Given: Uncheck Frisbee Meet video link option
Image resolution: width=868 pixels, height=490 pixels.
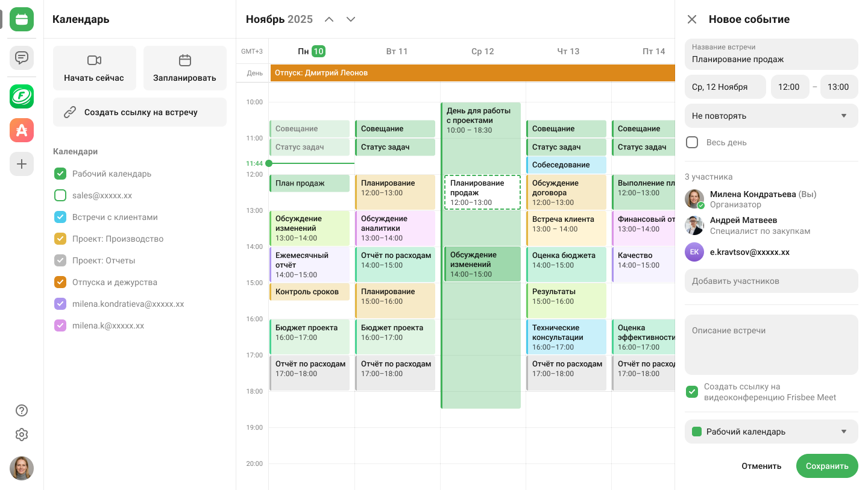Looking at the screenshot, I should 692,392.
